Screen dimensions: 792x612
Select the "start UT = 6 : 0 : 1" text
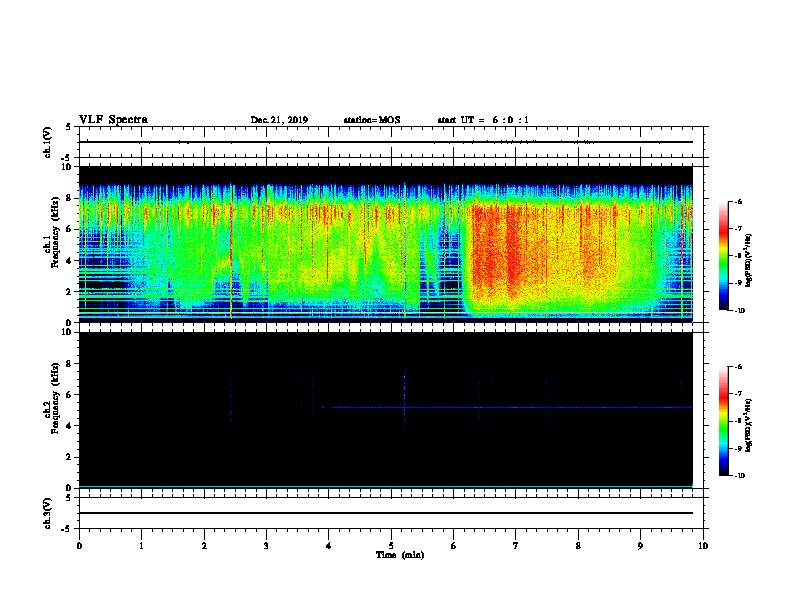click(x=483, y=120)
